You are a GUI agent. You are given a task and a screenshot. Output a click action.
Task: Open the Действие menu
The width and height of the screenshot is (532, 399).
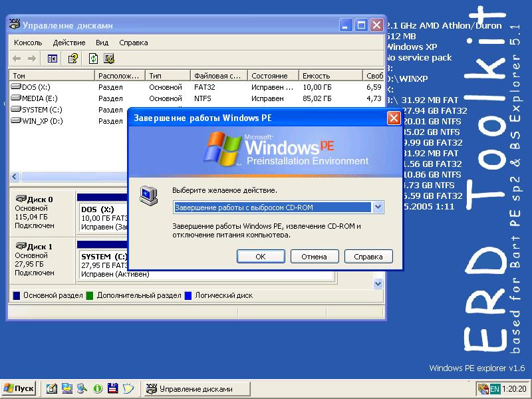69,43
